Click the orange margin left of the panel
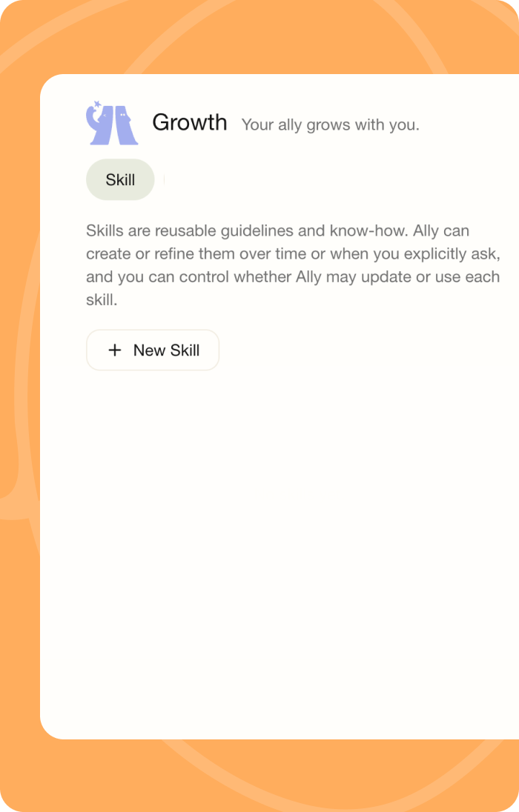This screenshot has height=812, width=519. pyautogui.click(x=19, y=407)
